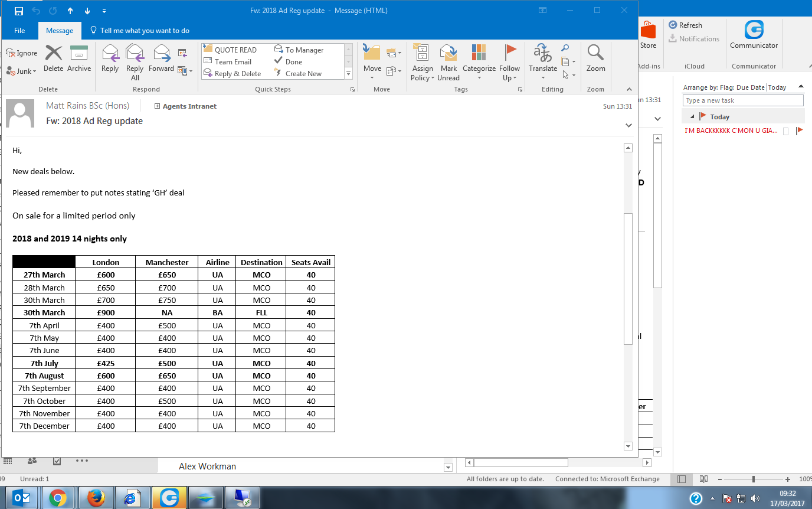Click the Agents Intranet expander
812x509 pixels.
click(158, 106)
